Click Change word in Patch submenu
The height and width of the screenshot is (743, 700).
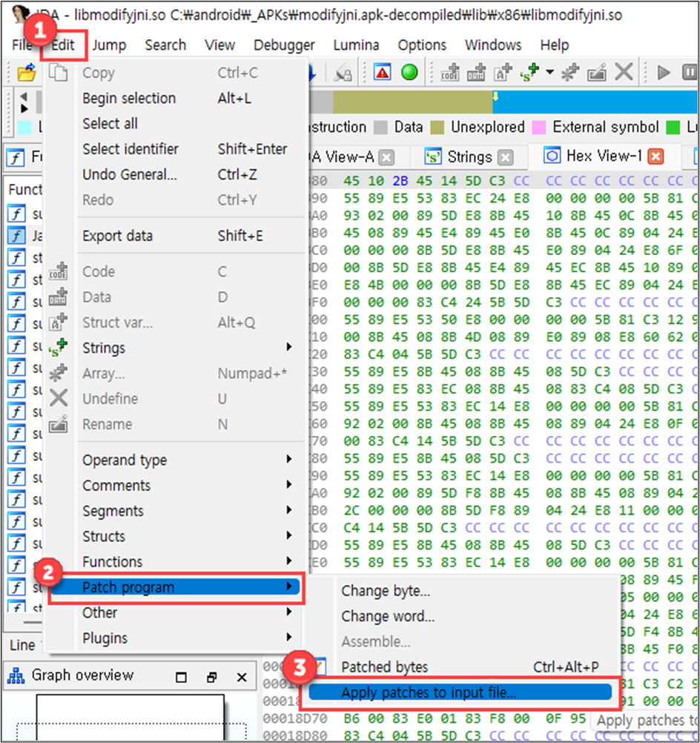click(463, 616)
